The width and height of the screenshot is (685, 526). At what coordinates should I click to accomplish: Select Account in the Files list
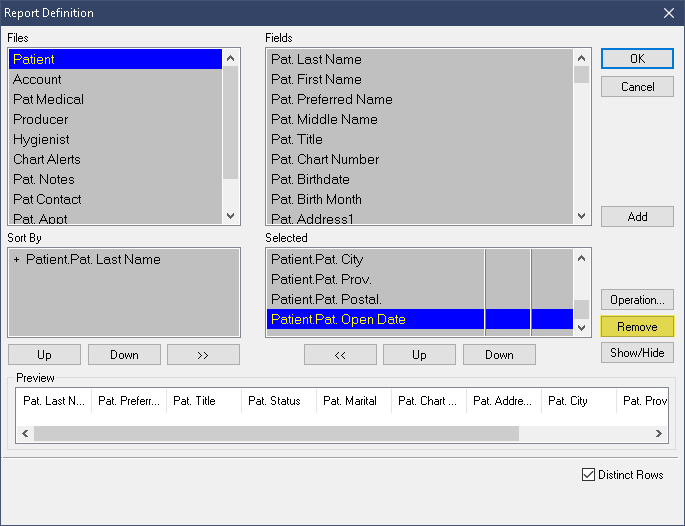click(x=37, y=79)
